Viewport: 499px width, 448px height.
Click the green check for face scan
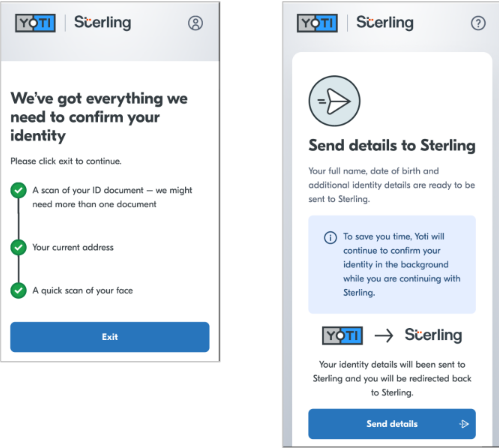tap(19, 290)
